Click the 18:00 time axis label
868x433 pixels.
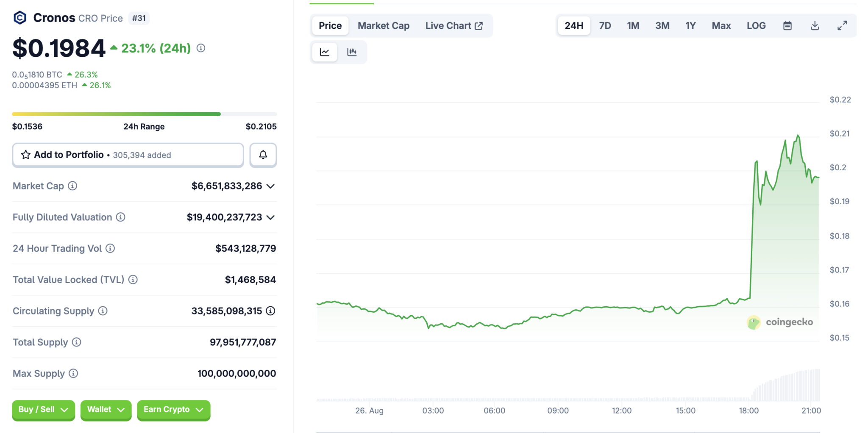[749, 411]
